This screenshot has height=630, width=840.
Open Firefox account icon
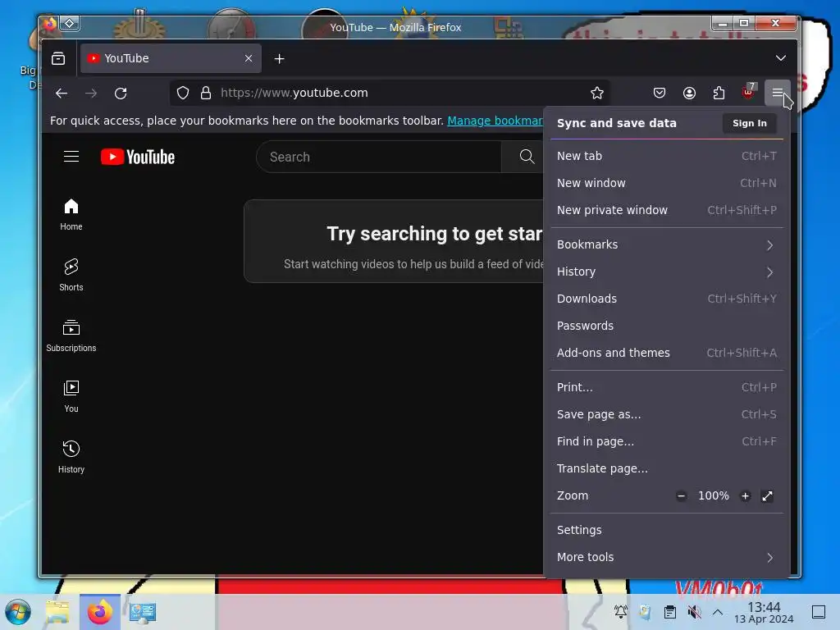click(x=689, y=94)
